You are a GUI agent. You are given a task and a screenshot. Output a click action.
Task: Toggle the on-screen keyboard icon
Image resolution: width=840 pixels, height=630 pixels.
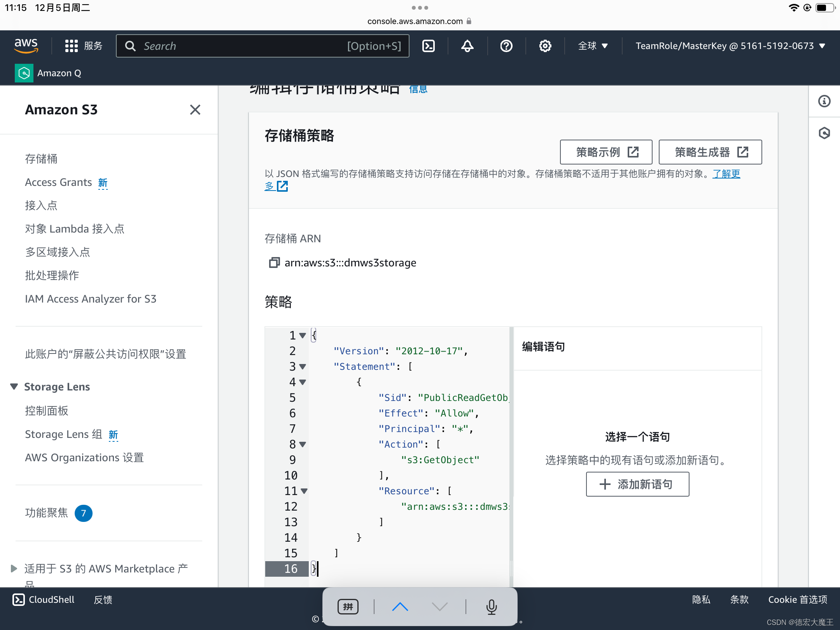tap(348, 607)
